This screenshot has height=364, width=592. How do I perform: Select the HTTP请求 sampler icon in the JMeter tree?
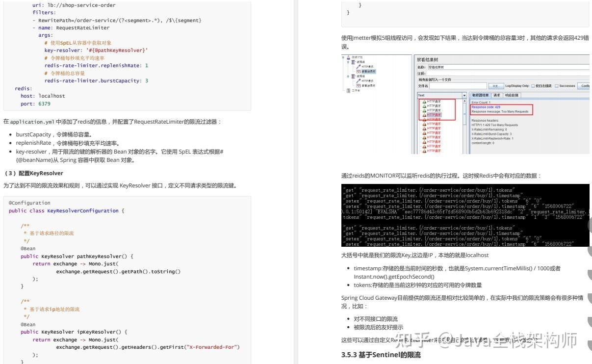pos(358,67)
